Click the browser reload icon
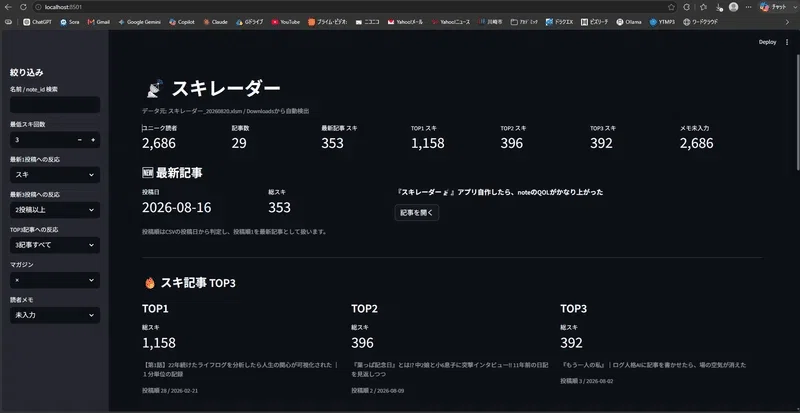 point(23,7)
